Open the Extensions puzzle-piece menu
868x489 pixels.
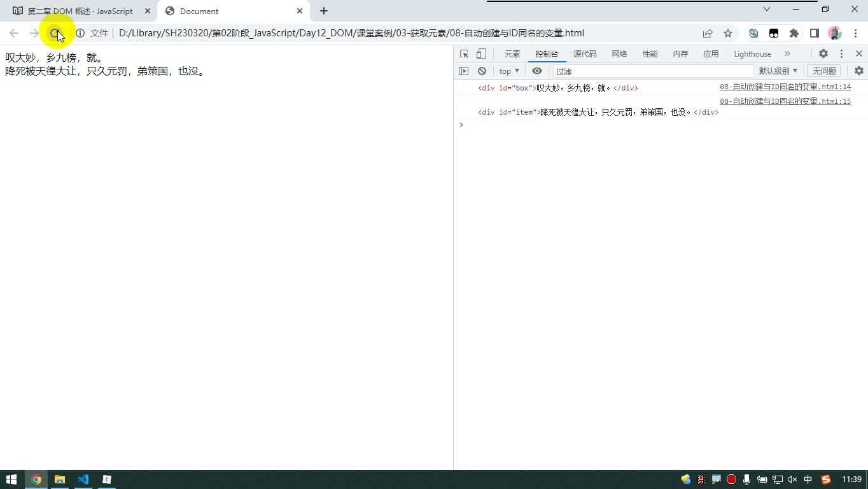[794, 33]
